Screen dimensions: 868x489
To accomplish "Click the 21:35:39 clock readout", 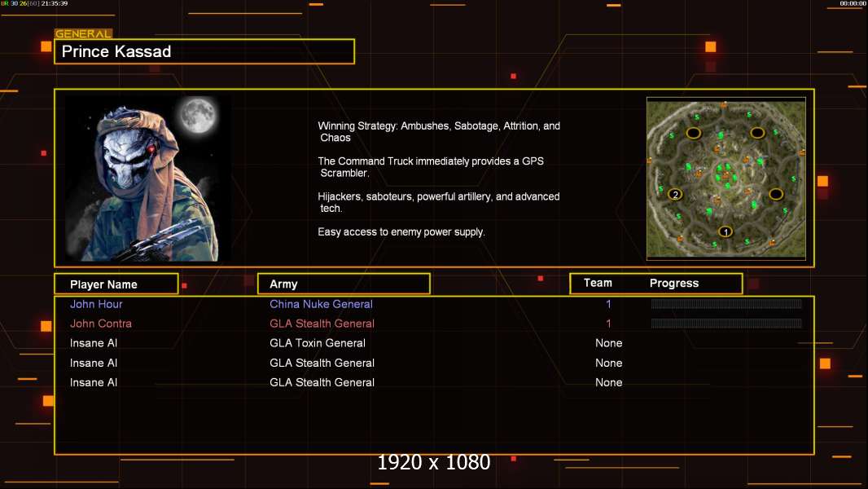I will pos(55,3).
